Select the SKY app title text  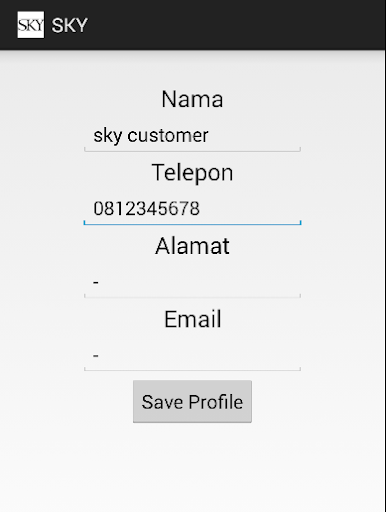[x=69, y=25]
